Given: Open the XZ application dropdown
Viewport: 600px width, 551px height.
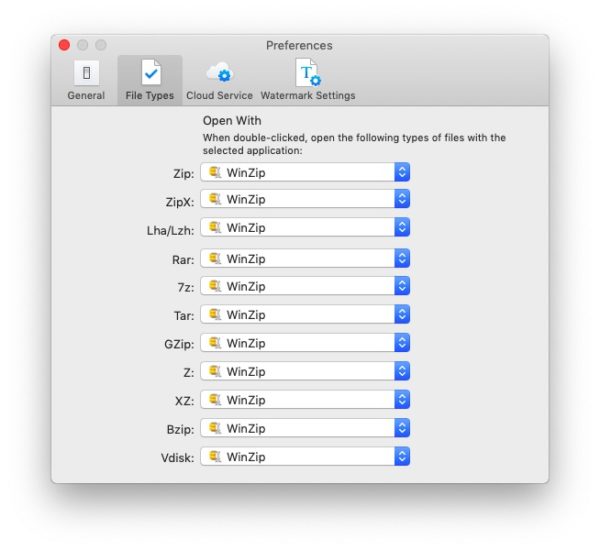Looking at the screenshot, I should click(305, 399).
